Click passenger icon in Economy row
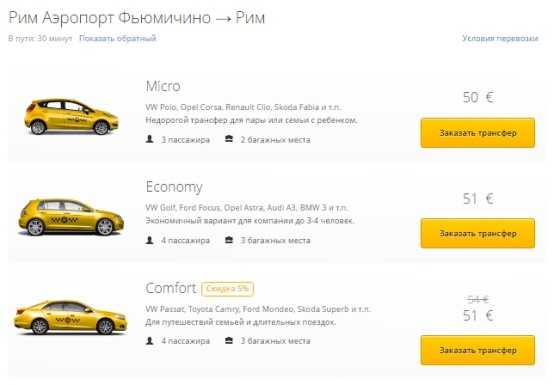Image resolution: width=554 pixels, height=385 pixels. (149, 240)
